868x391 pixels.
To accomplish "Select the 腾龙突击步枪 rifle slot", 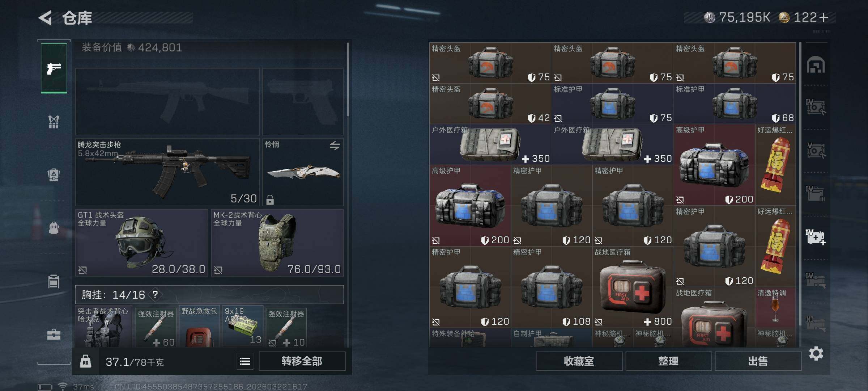I will coord(167,172).
